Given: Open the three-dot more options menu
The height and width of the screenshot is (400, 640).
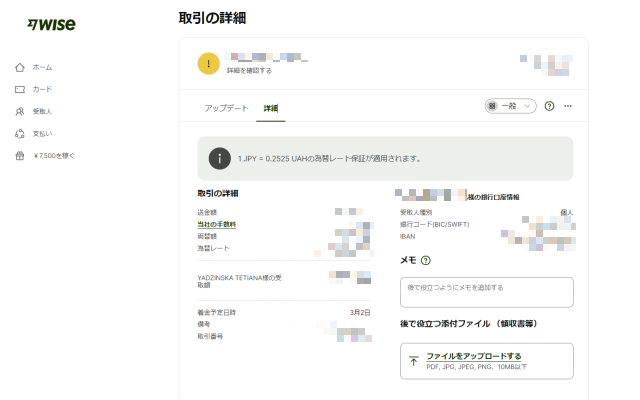Looking at the screenshot, I should [x=568, y=106].
